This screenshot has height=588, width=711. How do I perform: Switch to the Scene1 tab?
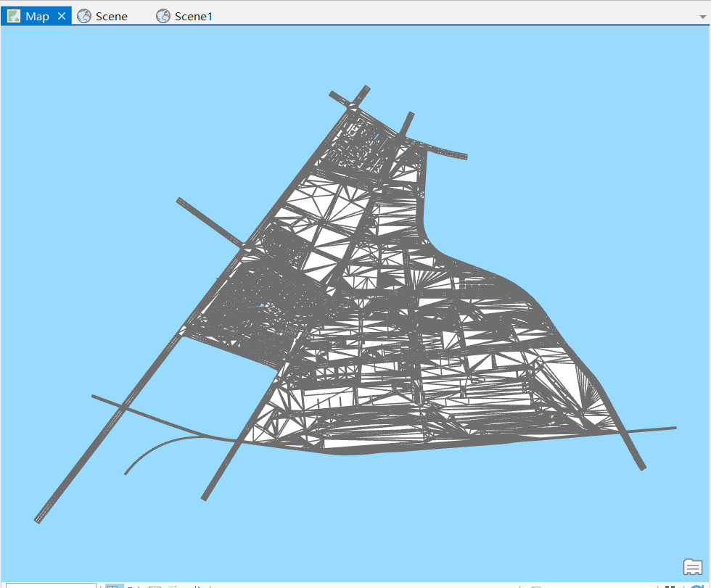point(184,16)
